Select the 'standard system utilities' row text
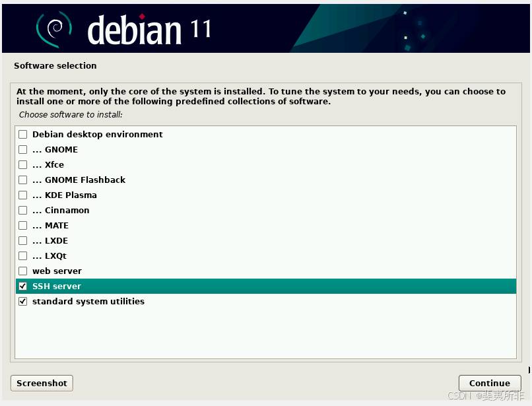Screen dimensions: 532x406 pos(88,302)
